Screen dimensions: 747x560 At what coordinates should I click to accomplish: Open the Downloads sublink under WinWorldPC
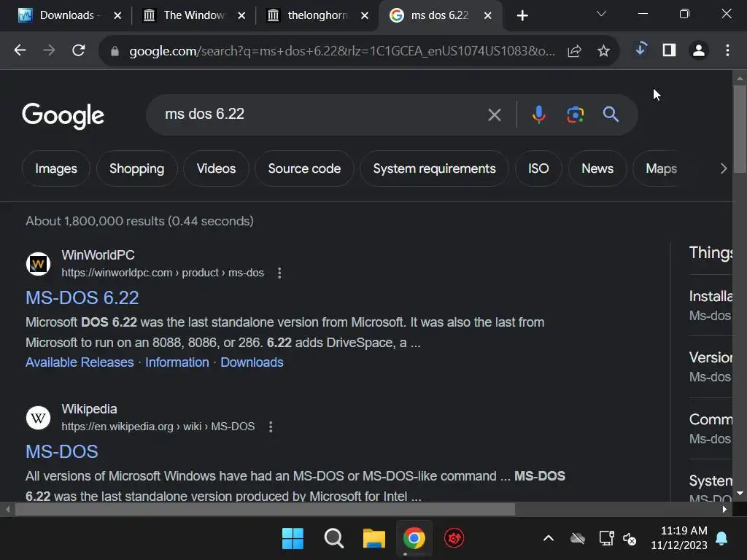[x=252, y=362]
